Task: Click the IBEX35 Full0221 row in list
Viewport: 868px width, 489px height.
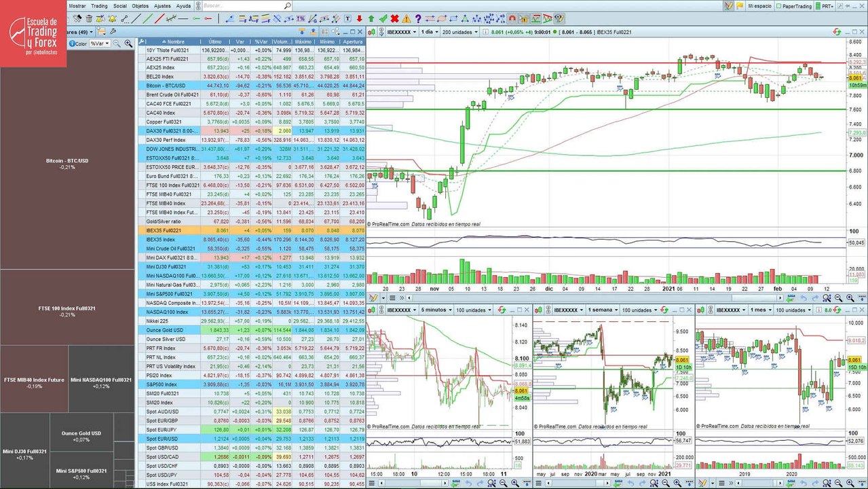Action: (x=252, y=231)
